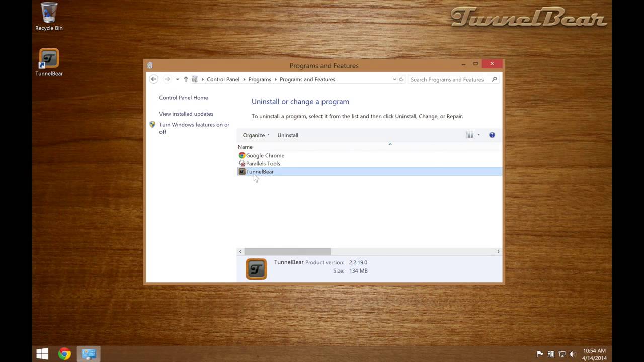Select the TunnelBear desktop shortcut icon
The height and width of the screenshot is (362, 644).
49,62
